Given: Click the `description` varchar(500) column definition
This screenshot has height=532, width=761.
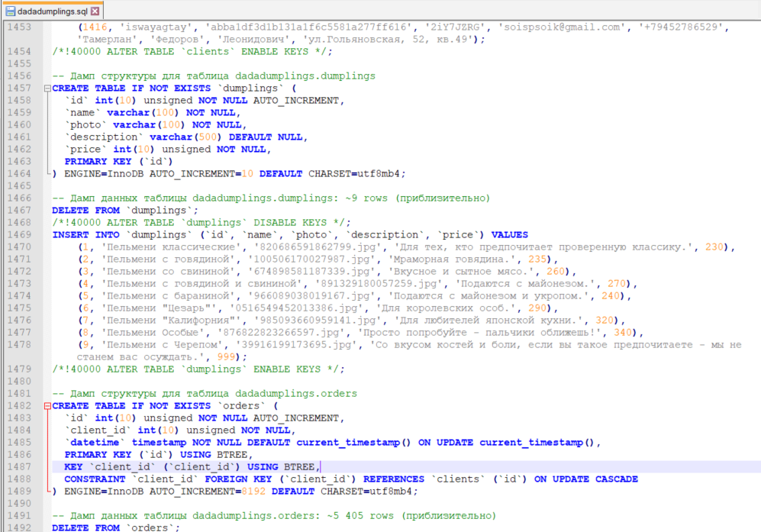Looking at the screenshot, I should click(186, 137).
